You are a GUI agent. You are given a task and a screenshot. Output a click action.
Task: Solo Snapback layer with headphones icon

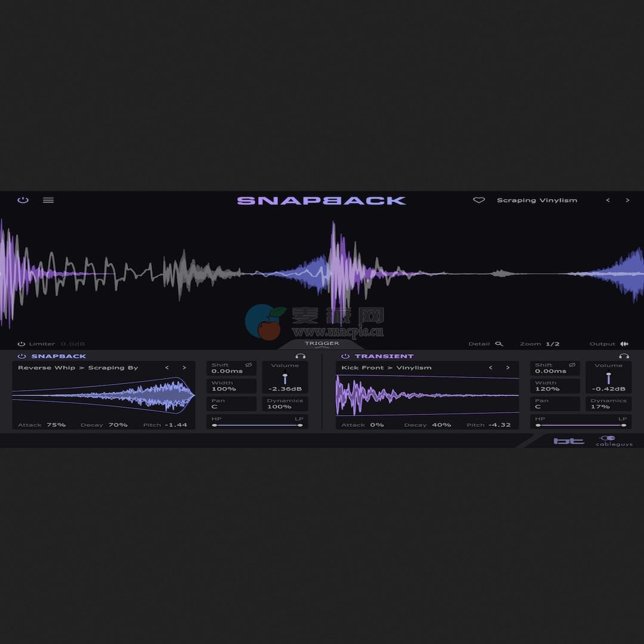[x=301, y=356]
